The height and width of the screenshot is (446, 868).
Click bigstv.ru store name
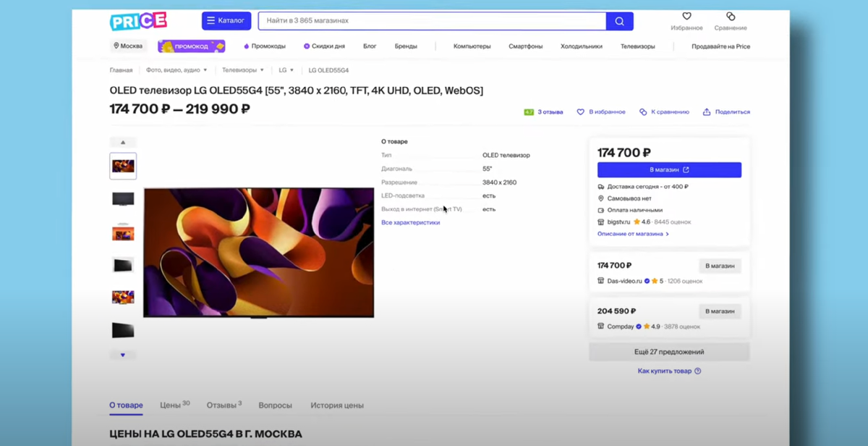[x=618, y=222]
